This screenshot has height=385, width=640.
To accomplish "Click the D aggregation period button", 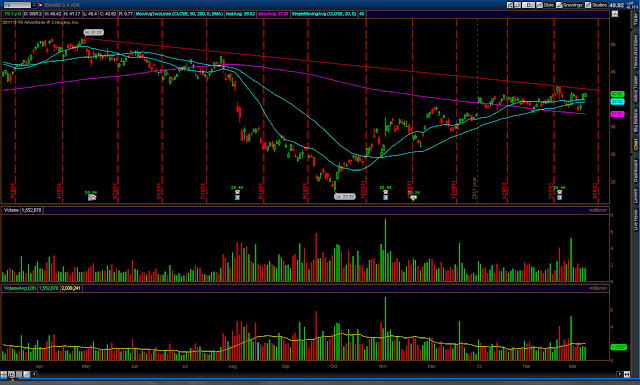I will coord(529,5).
